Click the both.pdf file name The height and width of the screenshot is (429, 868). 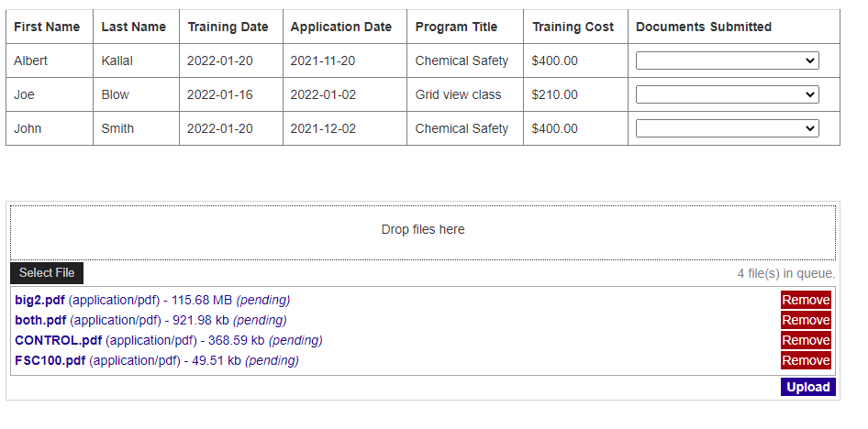point(40,320)
